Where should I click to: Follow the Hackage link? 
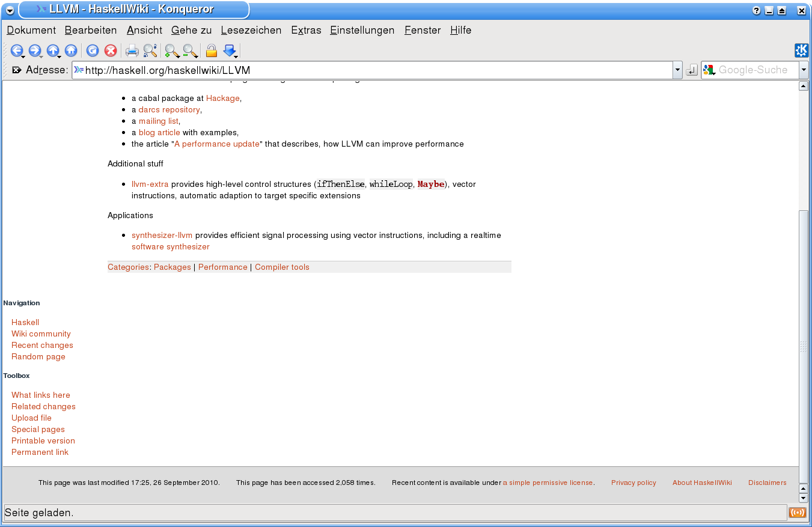pyautogui.click(x=223, y=99)
